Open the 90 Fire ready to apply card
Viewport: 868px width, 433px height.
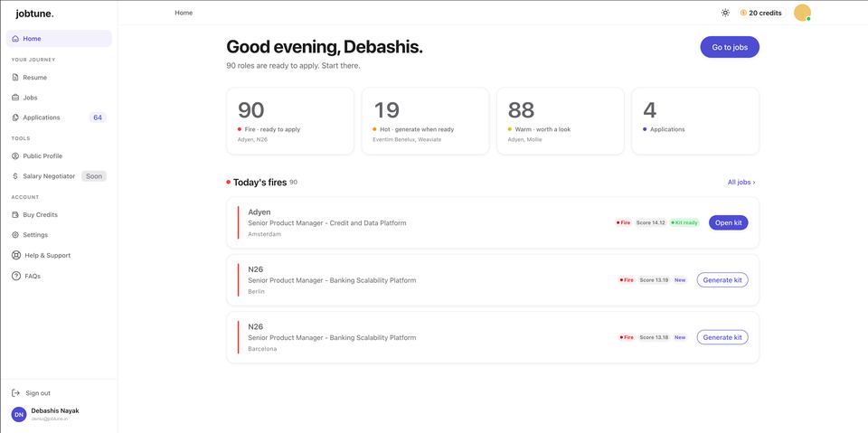click(x=290, y=121)
